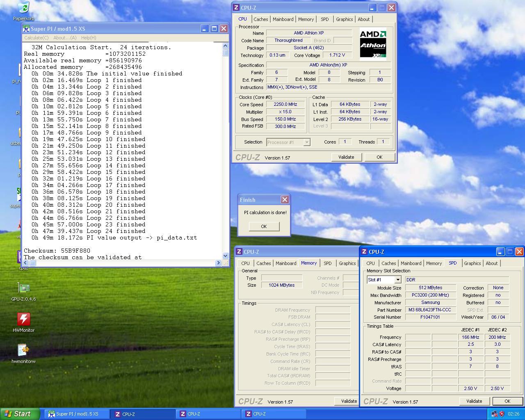The image size is (525, 420).
Task: Open the Papierkorb recycle bin icon
Action: 23,11
